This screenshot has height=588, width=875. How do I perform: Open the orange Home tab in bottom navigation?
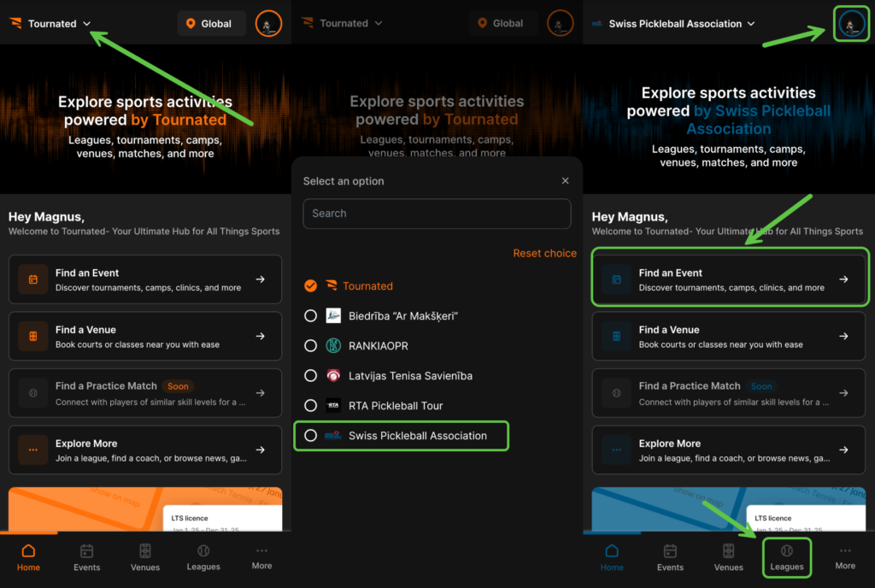coord(28,558)
